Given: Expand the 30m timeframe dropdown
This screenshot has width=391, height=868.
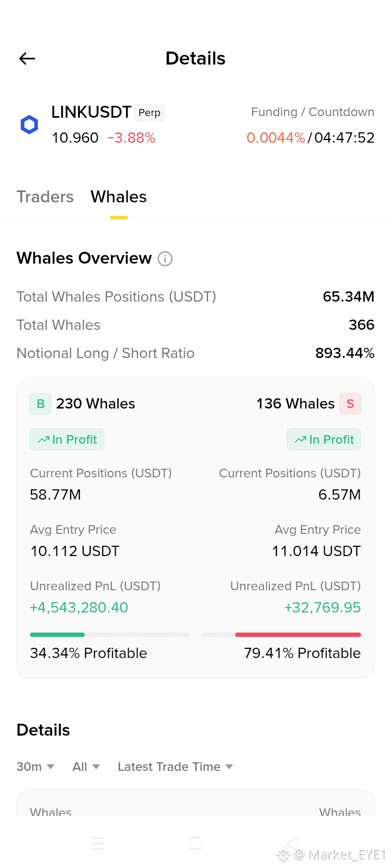Looking at the screenshot, I should [x=35, y=767].
